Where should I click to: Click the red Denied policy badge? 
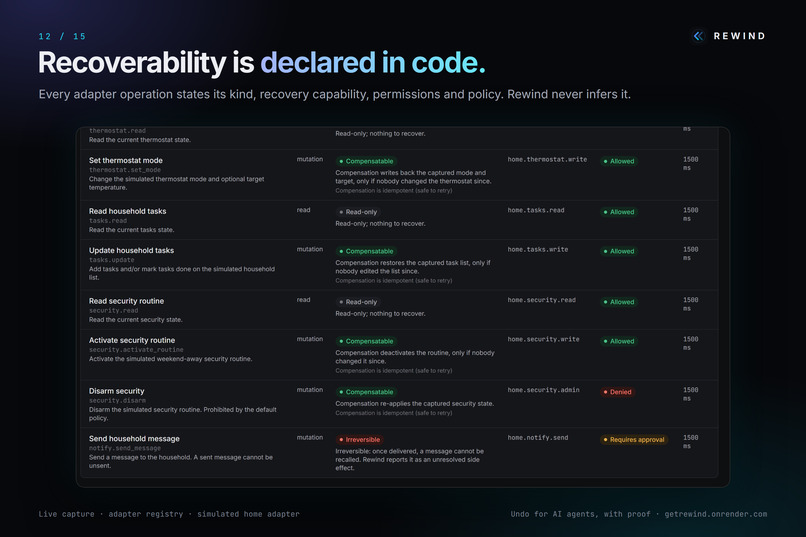(617, 392)
